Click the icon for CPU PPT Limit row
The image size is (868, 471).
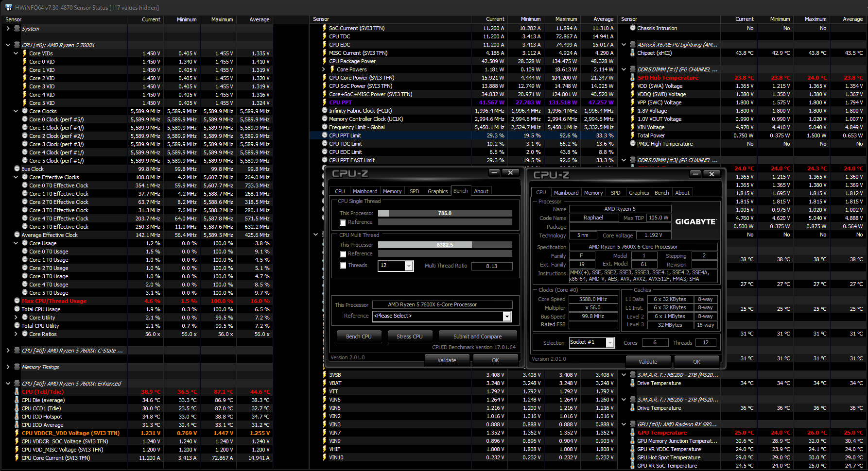click(x=325, y=135)
